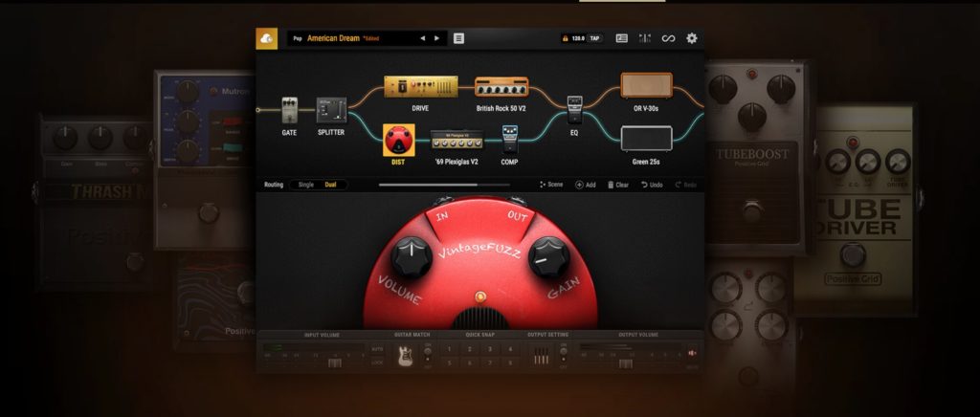Image resolution: width=980 pixels, height=417 pixels.
Task: Click the Add button
Action: click(x=586, y=185)
